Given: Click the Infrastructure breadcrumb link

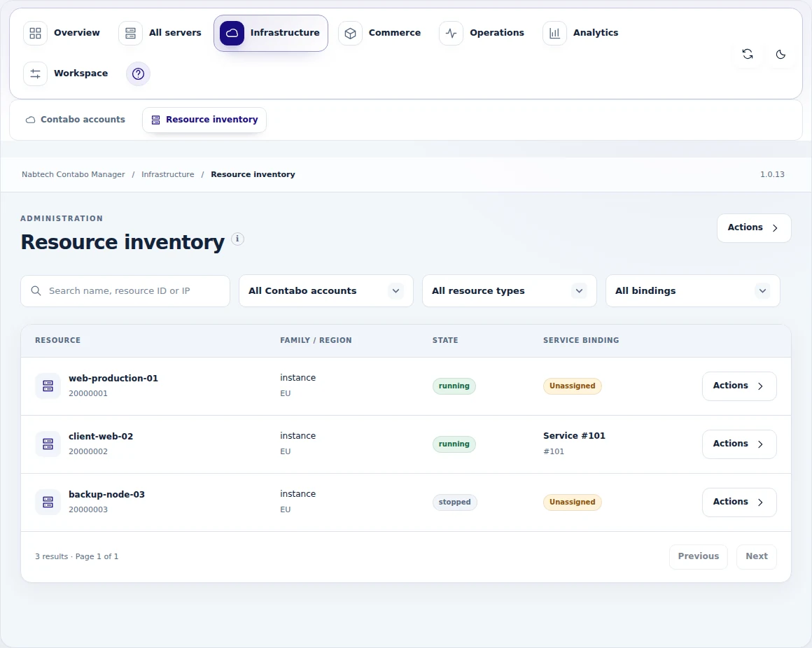Looking at the screenshot, I should pos(168,174).
